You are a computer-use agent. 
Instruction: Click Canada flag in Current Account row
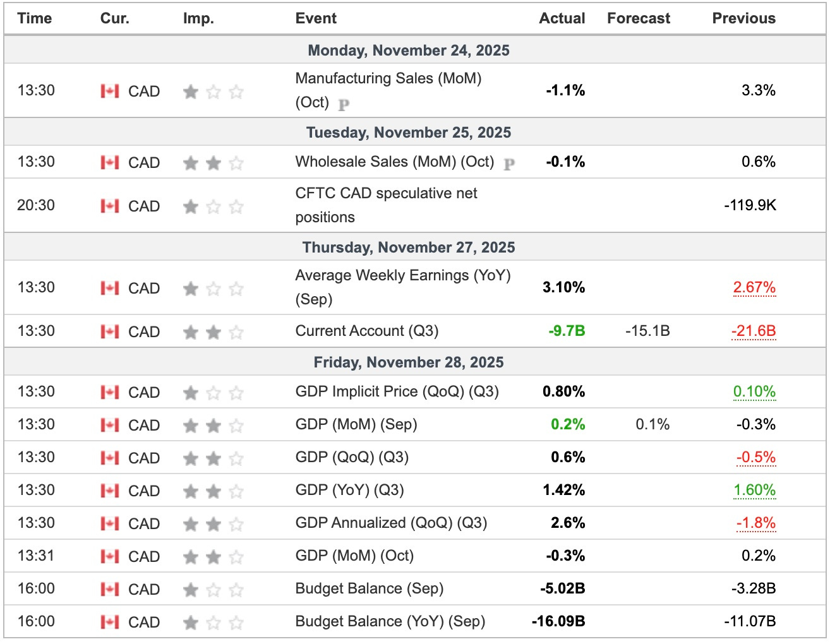110,332
